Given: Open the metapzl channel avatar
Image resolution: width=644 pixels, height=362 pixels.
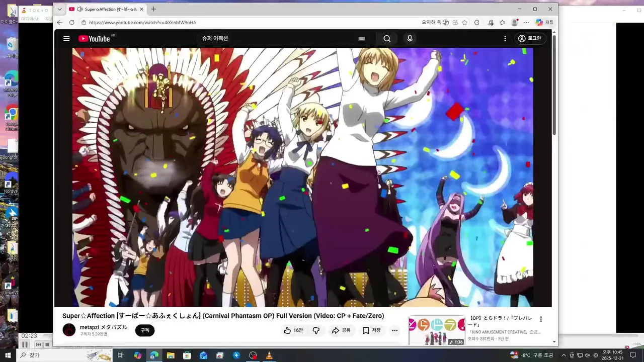Looking at the screenshot, I should (x=69, y=330).
